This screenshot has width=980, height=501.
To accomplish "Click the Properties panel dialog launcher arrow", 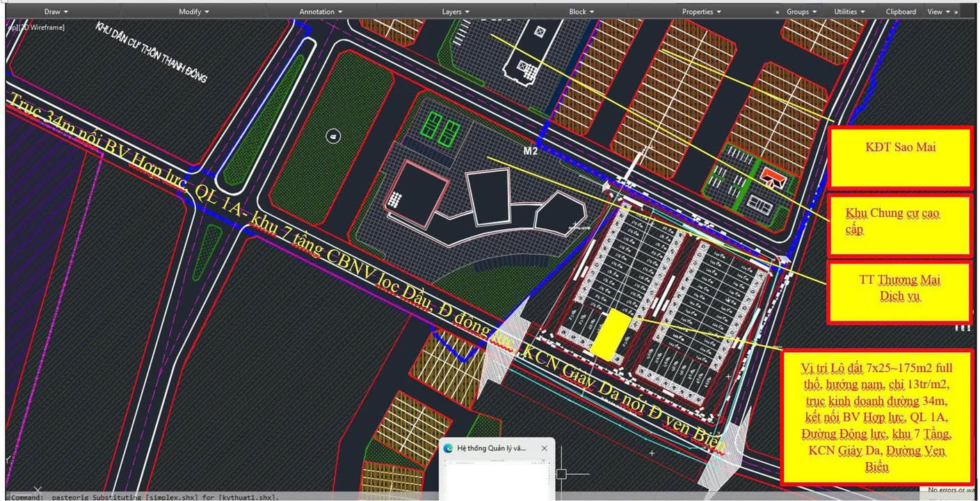I will pyautogui.click(x=778, y=13).
